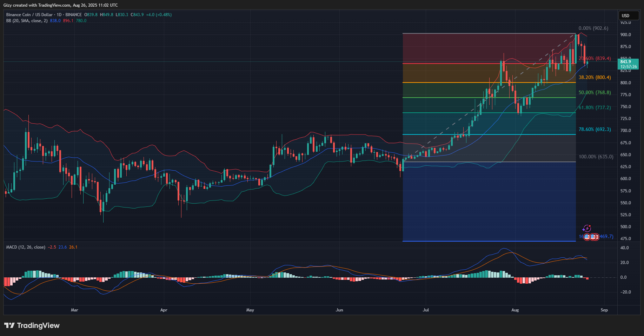Click the 61.80% (737.2) Fibonacci level label
The height and width of the screenshot is (336, 644).
[595, 108]
